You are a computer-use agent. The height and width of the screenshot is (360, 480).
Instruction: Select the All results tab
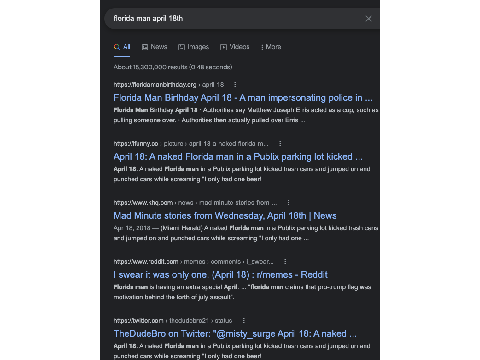coord(122,47)
